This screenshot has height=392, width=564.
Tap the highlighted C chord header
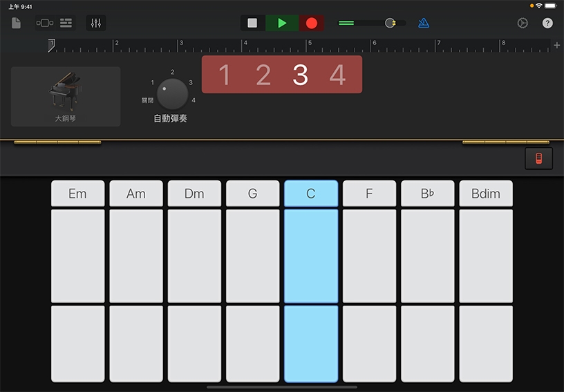click(310, 194)
